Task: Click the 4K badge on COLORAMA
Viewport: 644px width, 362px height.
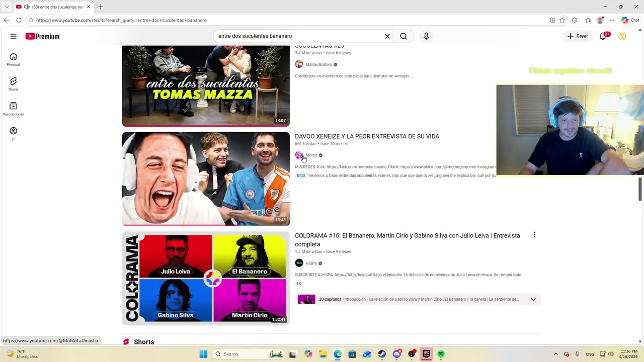Action: [x=298, y=284]
